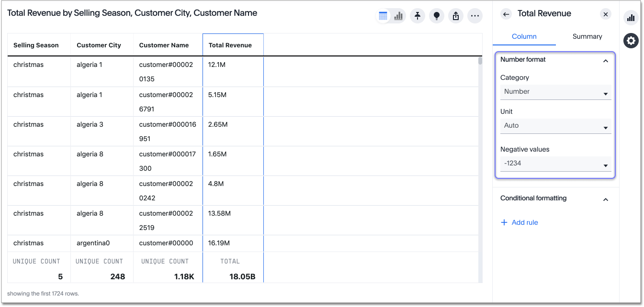
Task: Select the Column tab
Action: click(524, 37)
